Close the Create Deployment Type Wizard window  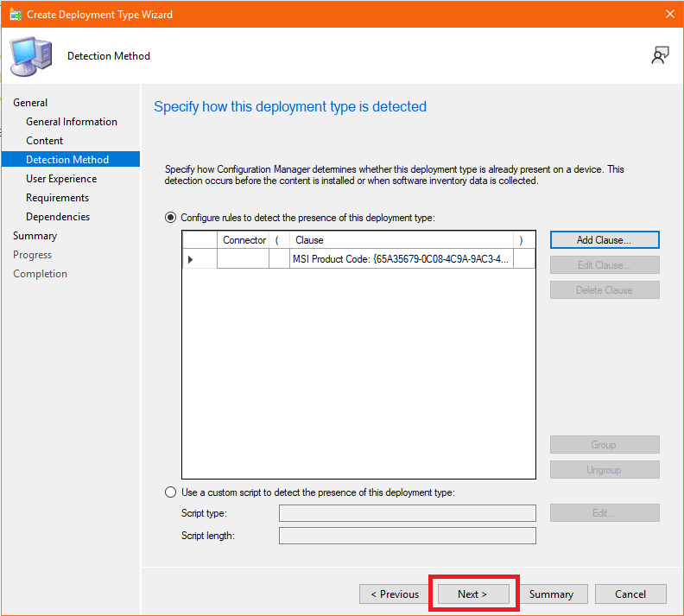tap(669, 14)
